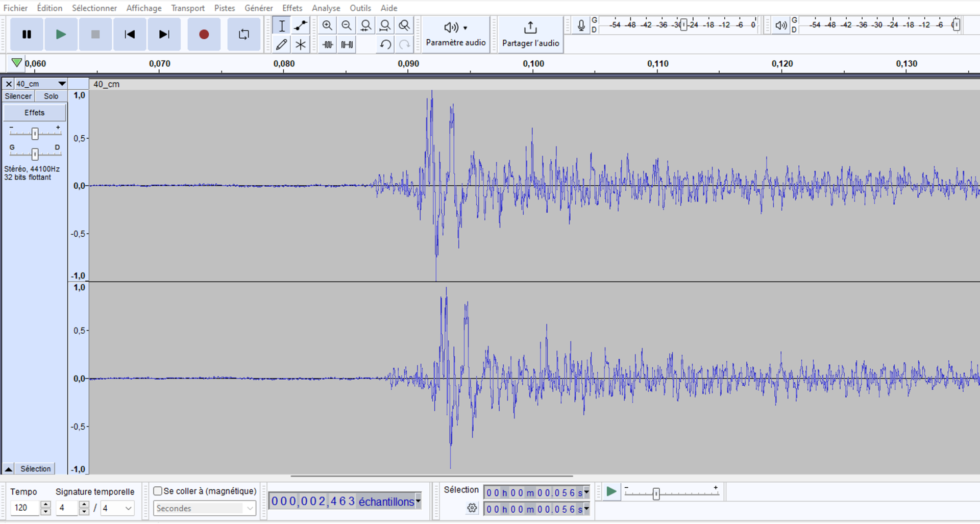Decrease tempo with the down stepper
Viewport: 980px width, 524px height.
[x=45, y=511]
